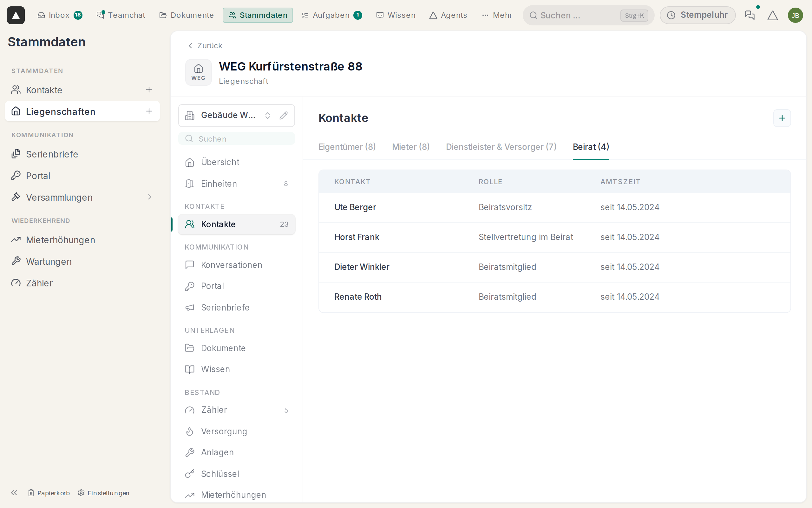The image size is (812, 508).
Task: Open the chat bubbles icon in header
Action: tap(750, 15)
